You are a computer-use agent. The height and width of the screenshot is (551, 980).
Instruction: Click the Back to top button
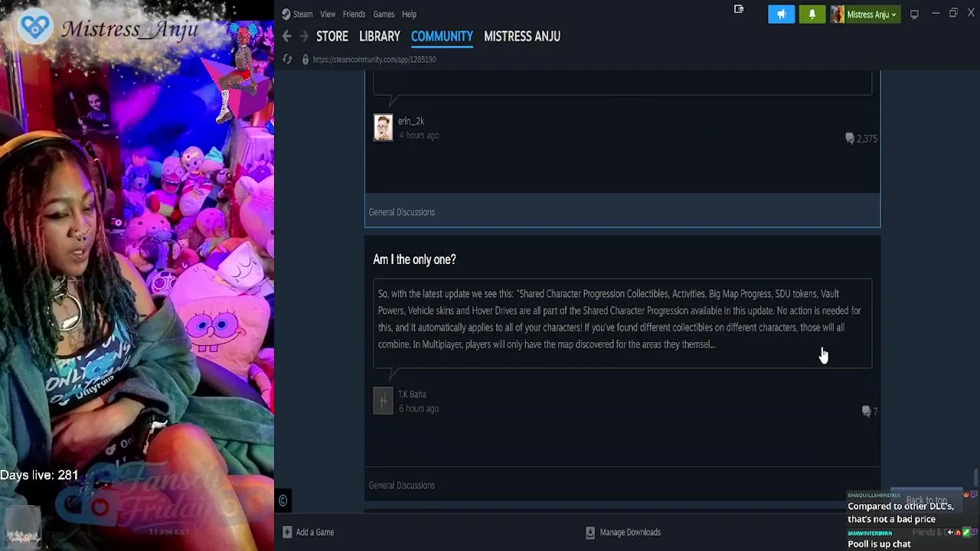(926, 499)
